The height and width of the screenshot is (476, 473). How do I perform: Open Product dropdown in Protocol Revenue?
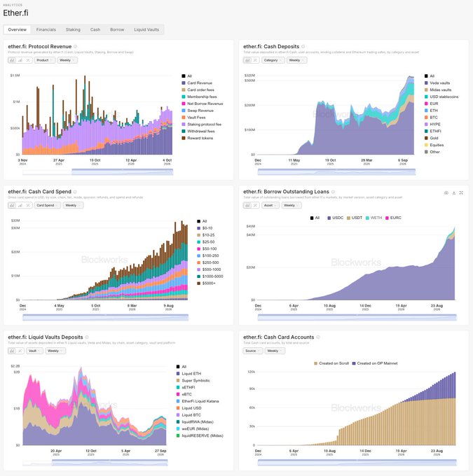pyautogui.click(x=44, y=60)
